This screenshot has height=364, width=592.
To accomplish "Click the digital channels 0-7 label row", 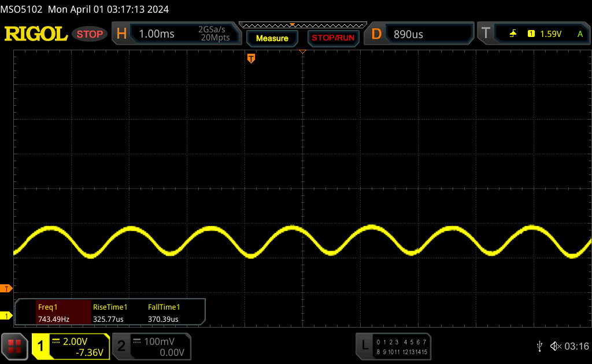I will (401, 342).
